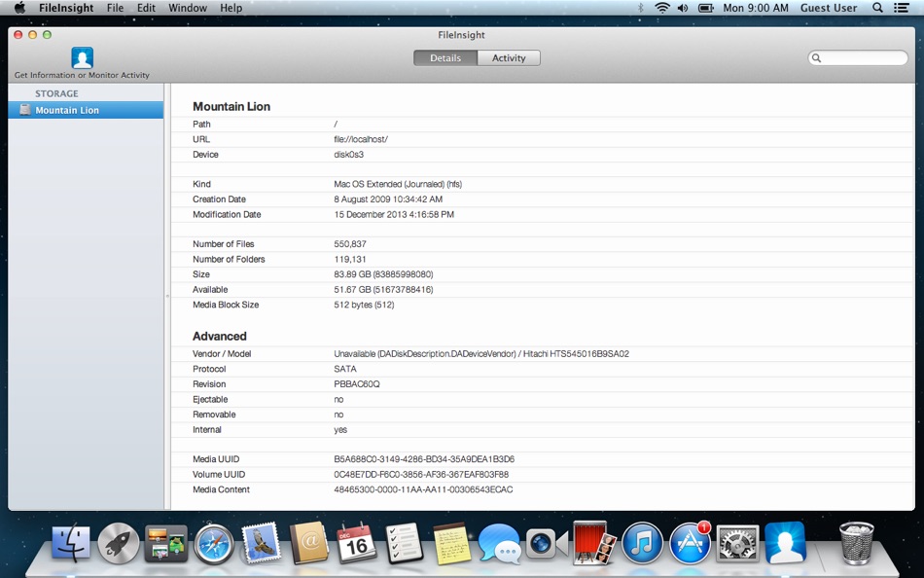Open Contacts address book in Dock
The image size is (924, 578).
tap(308, 543)
